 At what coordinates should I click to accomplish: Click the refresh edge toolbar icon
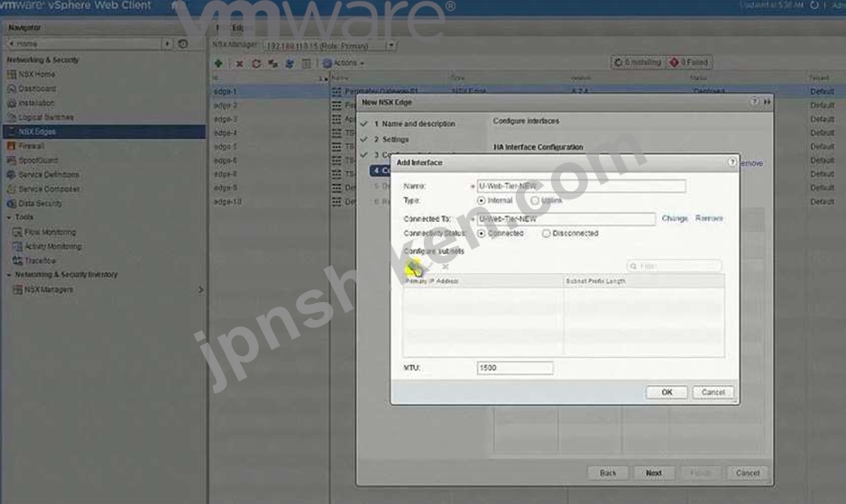[x=256, y=64]
